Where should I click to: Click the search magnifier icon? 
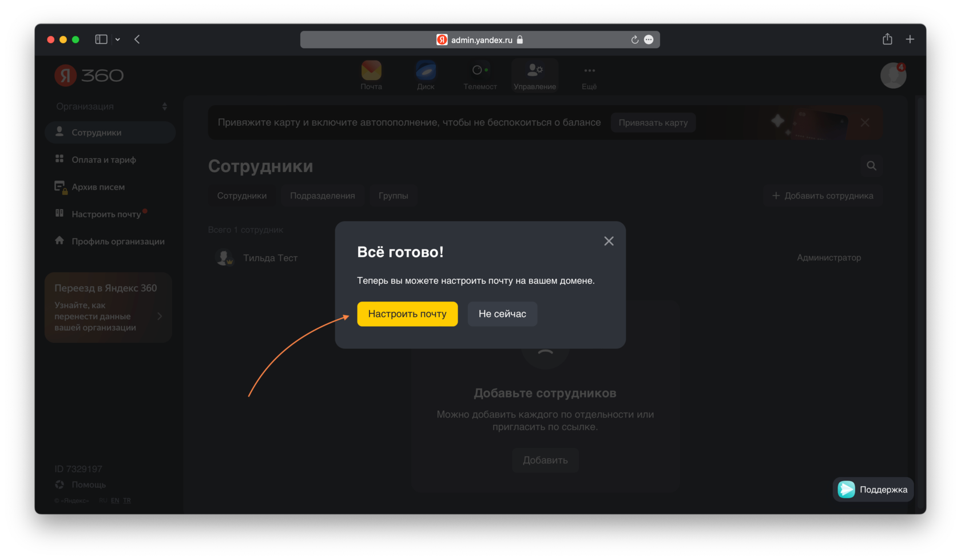(871, 166)
